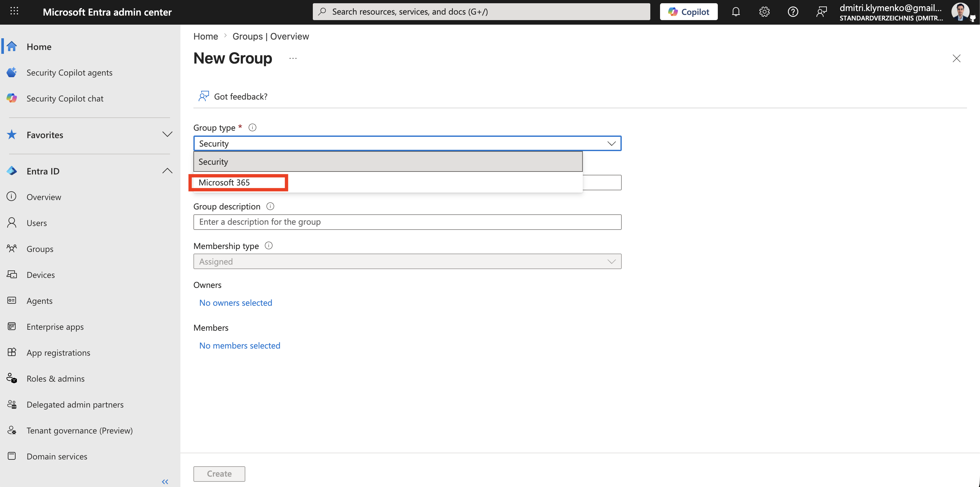Open the Devices icon in sidebar

[12, 275]
